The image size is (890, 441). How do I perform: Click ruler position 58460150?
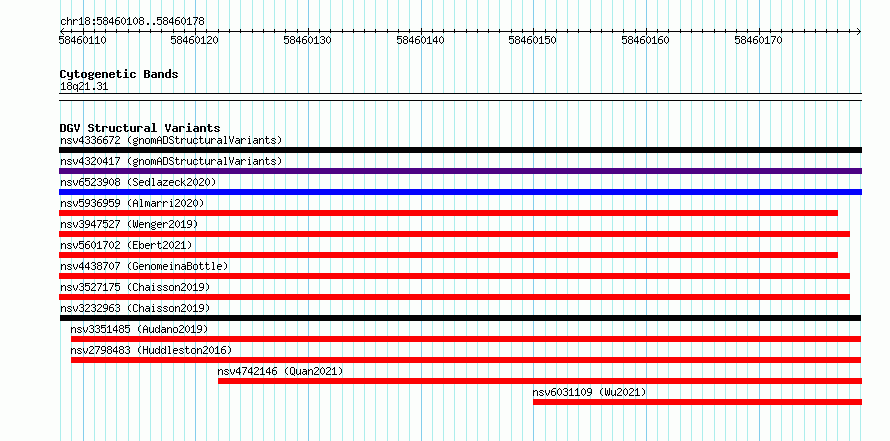click(532, 40)
